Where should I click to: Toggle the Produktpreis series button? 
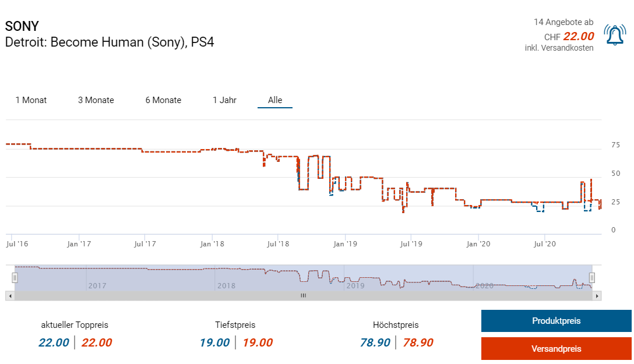pos(556,321)
